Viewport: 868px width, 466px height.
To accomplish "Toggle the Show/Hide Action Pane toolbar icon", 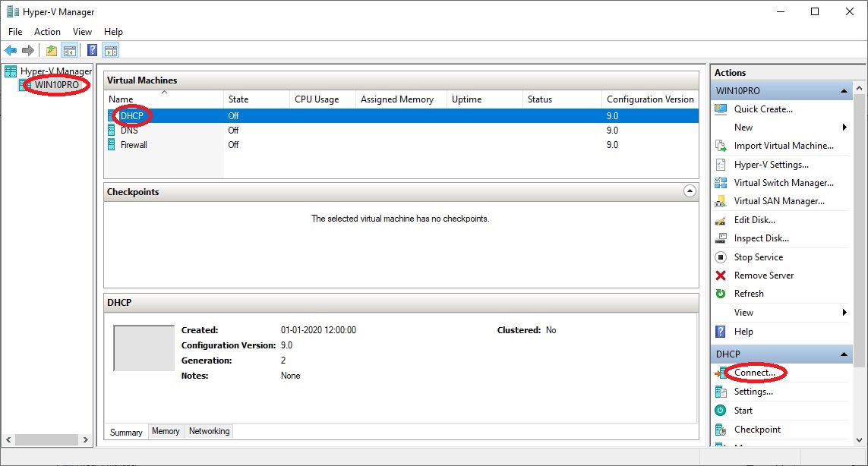I will [x=111, y=51].
